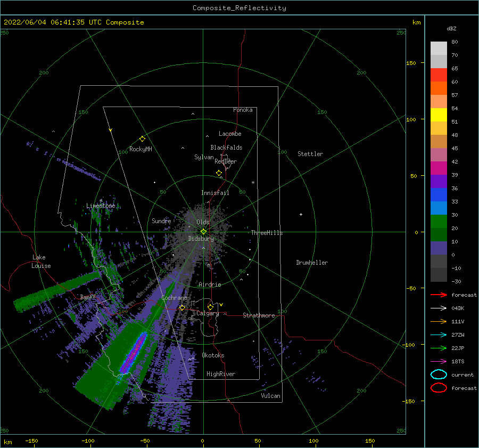Click the Composite_Reflectivity title text
479x448 pixels.
click(x=239, y=8)
